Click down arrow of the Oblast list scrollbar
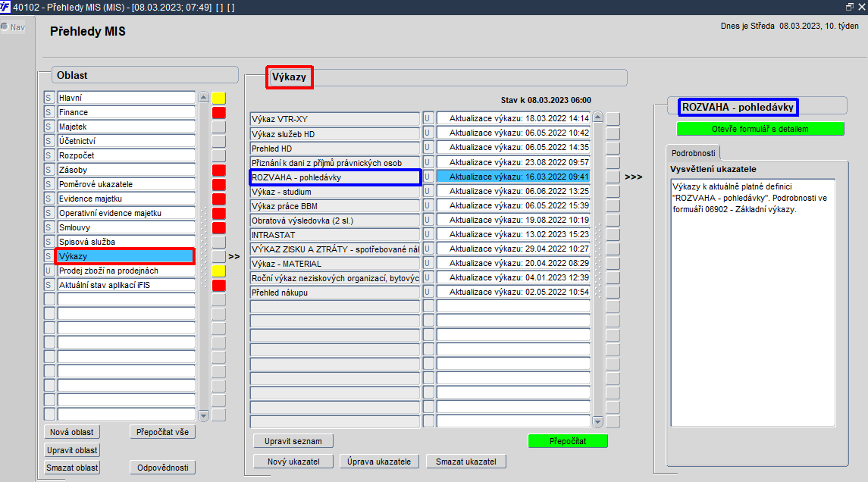This screenshot has width=868, height=482. pyautogui.click(x=203, y=415)
